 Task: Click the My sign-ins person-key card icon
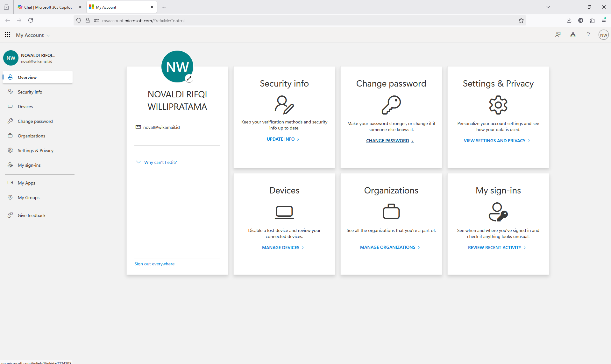click(x=498, y=212)
